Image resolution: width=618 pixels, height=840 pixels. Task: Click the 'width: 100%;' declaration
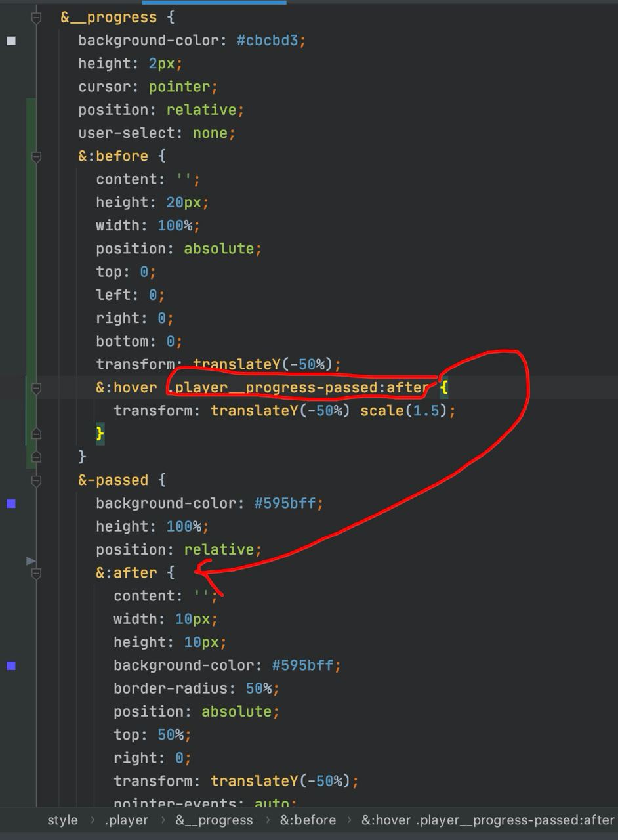148,226
